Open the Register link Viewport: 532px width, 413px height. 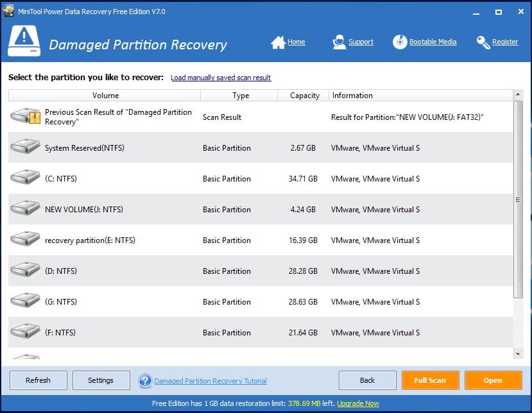(505, 42)
